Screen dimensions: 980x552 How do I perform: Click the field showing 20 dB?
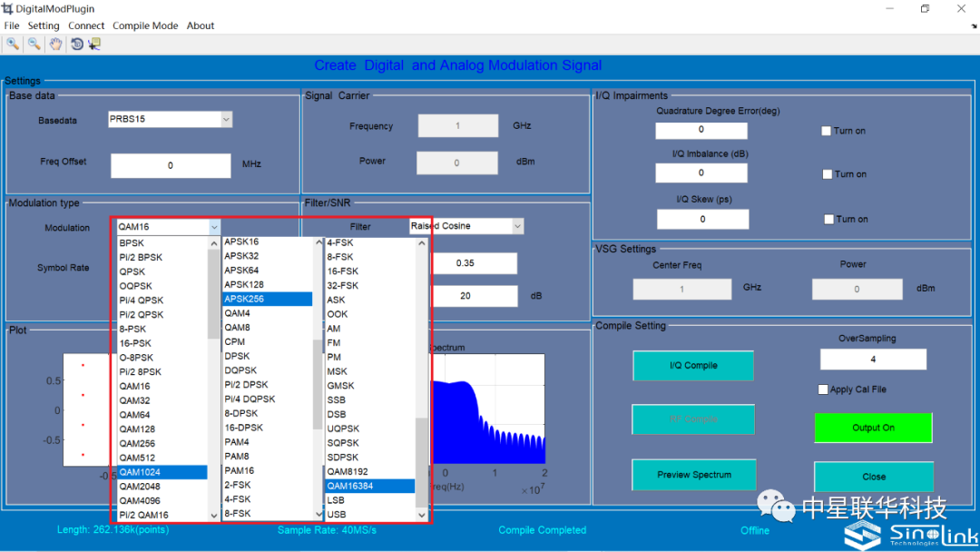475,296
